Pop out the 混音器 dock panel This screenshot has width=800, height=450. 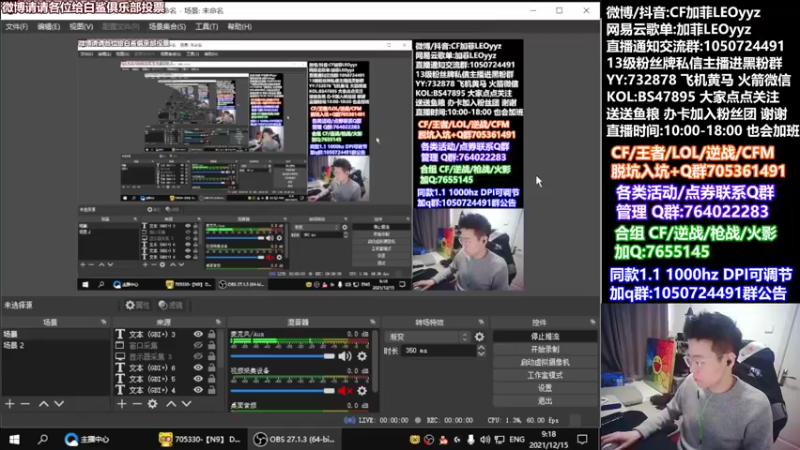[x=372, y=322]
